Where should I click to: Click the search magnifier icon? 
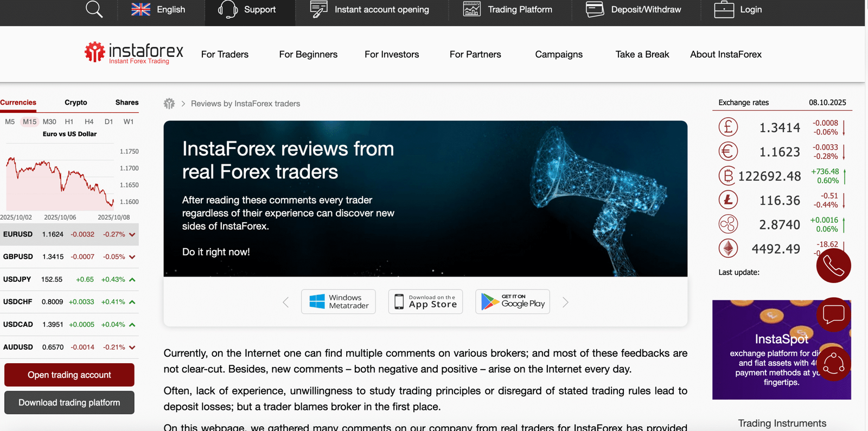[x=94, y=10]
